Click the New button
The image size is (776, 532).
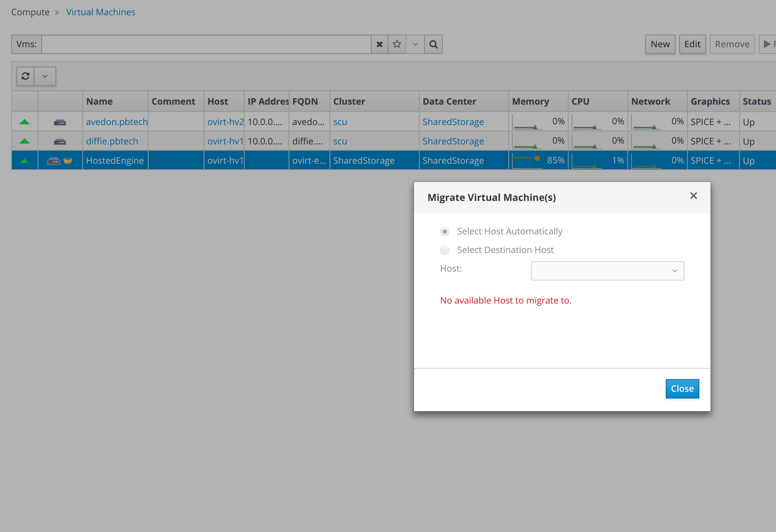click(x=660, y=44)
